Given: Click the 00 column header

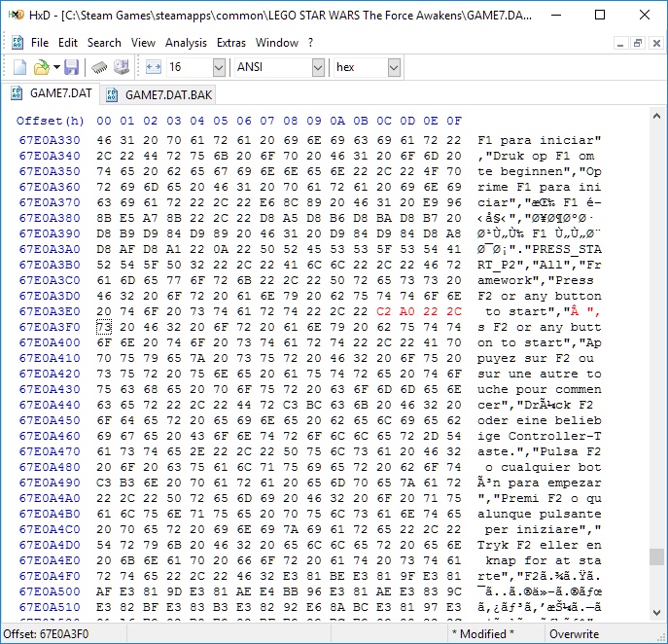Looking at the screenshot, I should (104, 121).
